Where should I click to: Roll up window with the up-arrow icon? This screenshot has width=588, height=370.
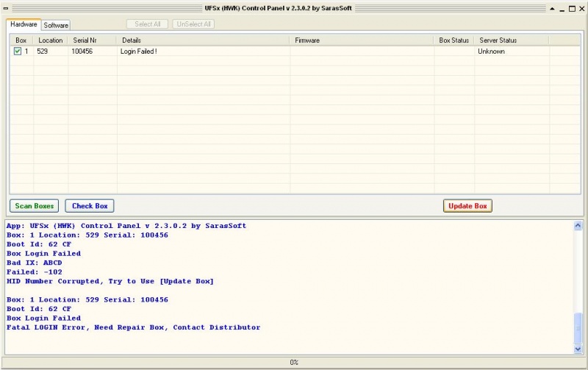[552, 9]
